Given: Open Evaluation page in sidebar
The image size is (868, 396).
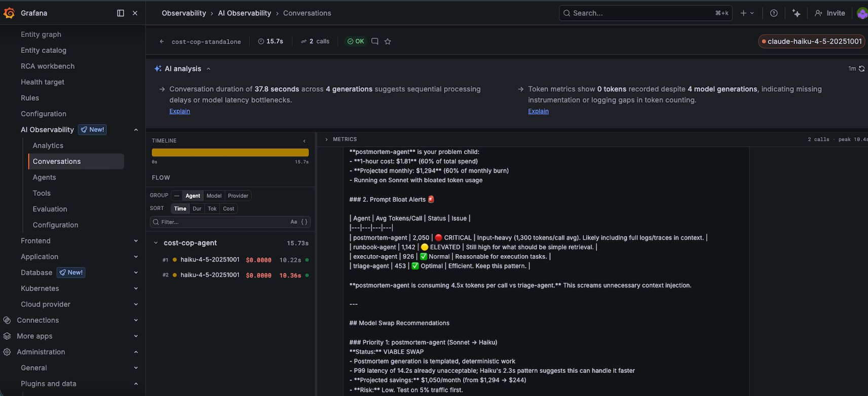Looking at the screenshot, I should [x=50, y=209].
